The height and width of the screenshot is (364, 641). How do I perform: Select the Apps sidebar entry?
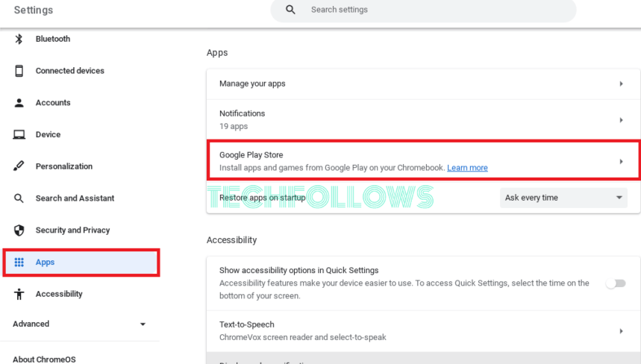point(81,263)
